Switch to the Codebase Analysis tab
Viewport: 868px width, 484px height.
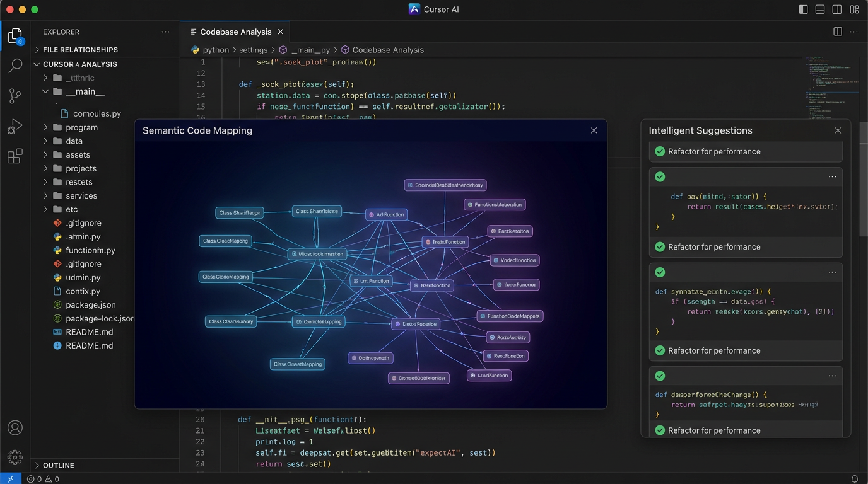pyautogui.click(x=234, y=30)
